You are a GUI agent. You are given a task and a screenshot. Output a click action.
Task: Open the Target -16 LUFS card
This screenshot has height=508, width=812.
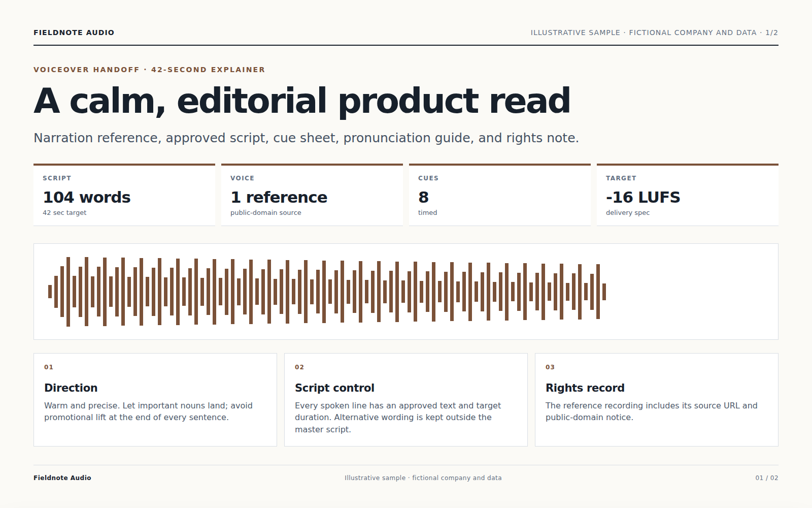(688, 195)
